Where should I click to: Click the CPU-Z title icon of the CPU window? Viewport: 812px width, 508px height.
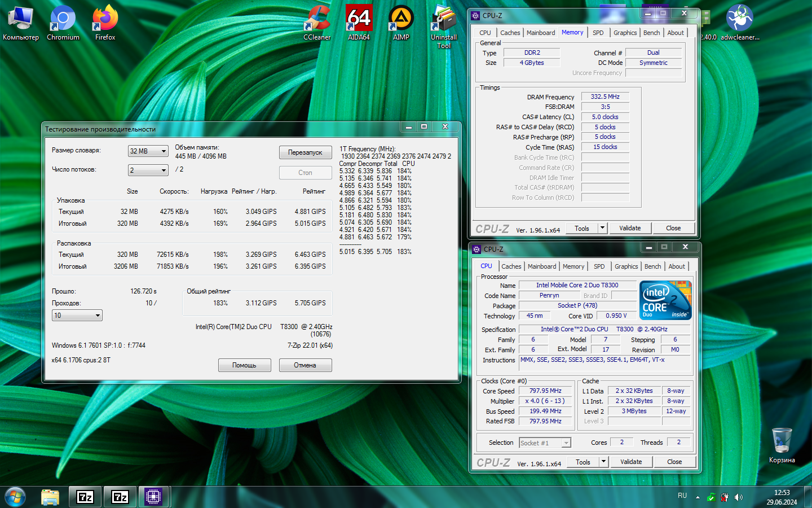[477, 249]
